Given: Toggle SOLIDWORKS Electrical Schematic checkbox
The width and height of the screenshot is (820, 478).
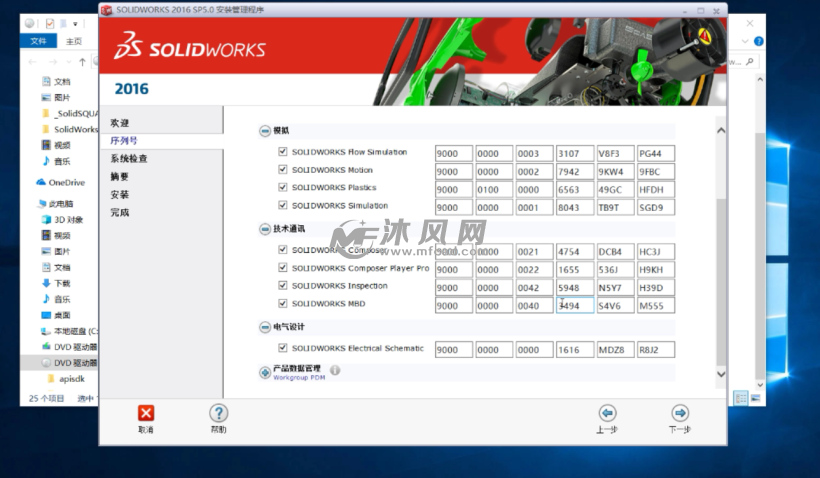Looking at the screenshot, I should coord(283,348).
